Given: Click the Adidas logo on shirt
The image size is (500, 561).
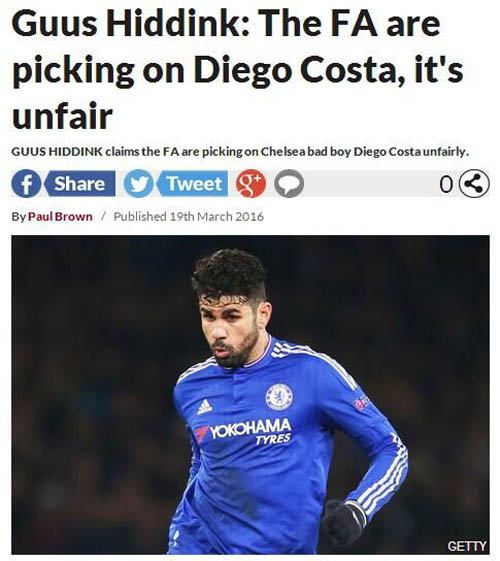Looking at the screenshot, I should coord(205,407).
